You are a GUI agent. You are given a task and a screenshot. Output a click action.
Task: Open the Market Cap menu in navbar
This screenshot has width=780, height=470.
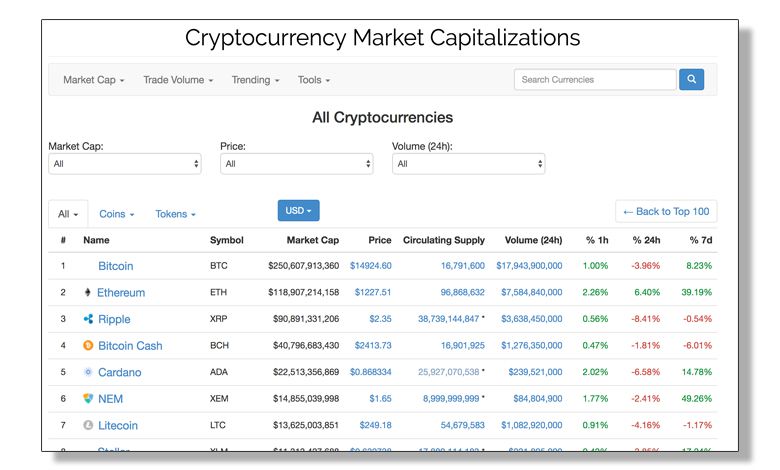coord(94,80)
